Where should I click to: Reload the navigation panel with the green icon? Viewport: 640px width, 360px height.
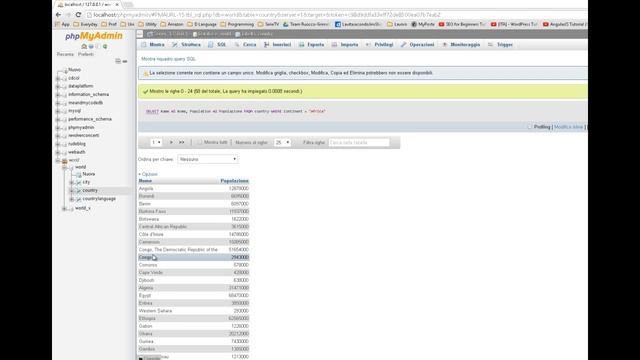105,46
